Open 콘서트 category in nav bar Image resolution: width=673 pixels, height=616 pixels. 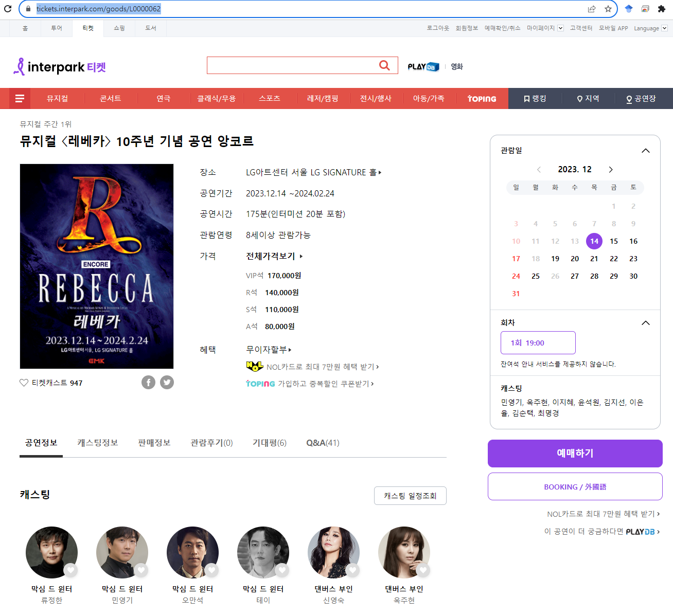pos(110,99)
